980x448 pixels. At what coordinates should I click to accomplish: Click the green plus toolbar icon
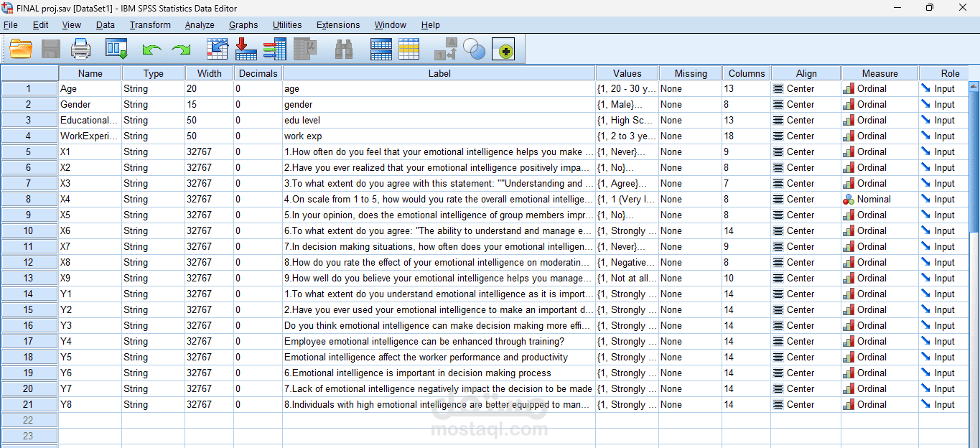pyautogui.click(x=503, y=49)
